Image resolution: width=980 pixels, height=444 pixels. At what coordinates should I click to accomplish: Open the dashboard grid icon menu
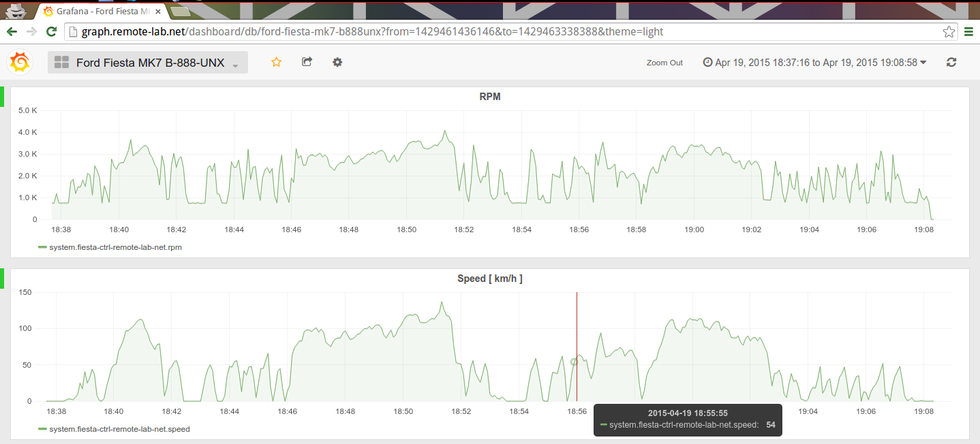click(x=61, y=63)
